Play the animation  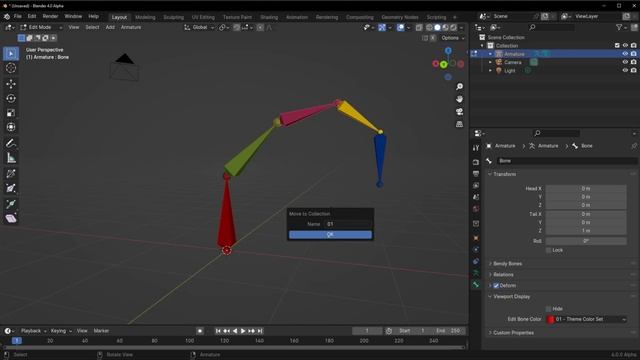coord(243,331)
